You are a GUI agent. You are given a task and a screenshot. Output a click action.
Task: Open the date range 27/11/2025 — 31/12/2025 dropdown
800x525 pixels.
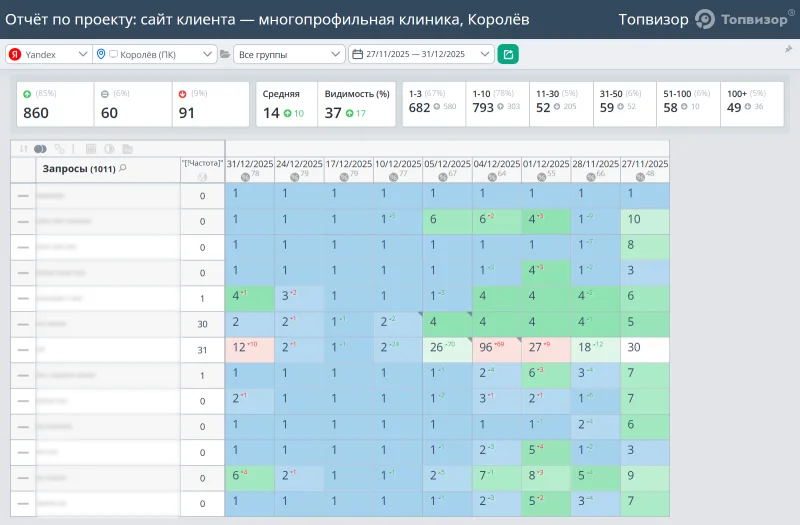421,54
